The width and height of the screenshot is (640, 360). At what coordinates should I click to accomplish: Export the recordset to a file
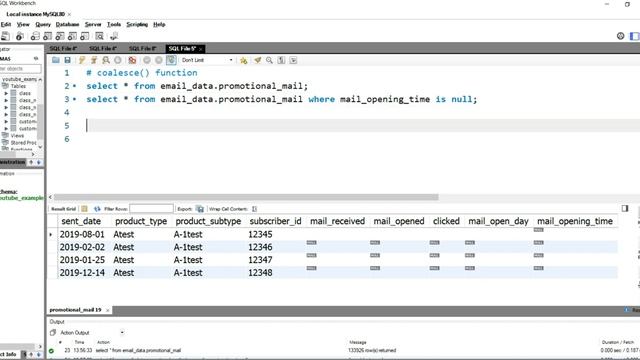pyautogui.click(x=200, y=209)
